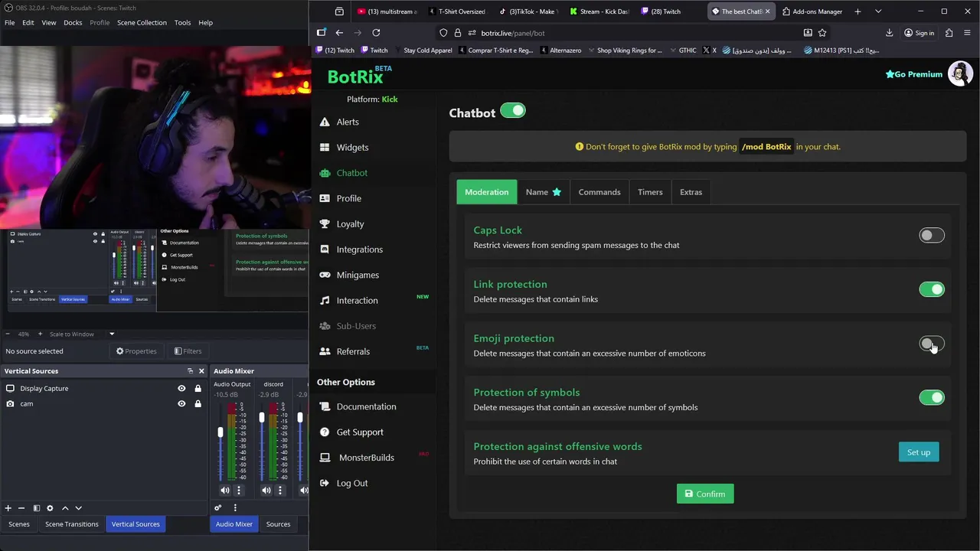
Task: Move source up in OBS list
Action: pyautogui.click(x=65, y=508)
